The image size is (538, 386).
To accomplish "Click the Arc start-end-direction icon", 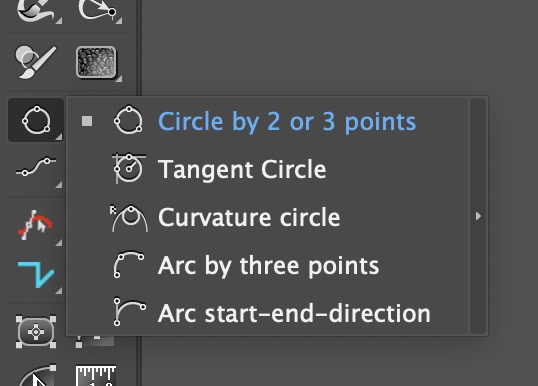I will (129, 312).
